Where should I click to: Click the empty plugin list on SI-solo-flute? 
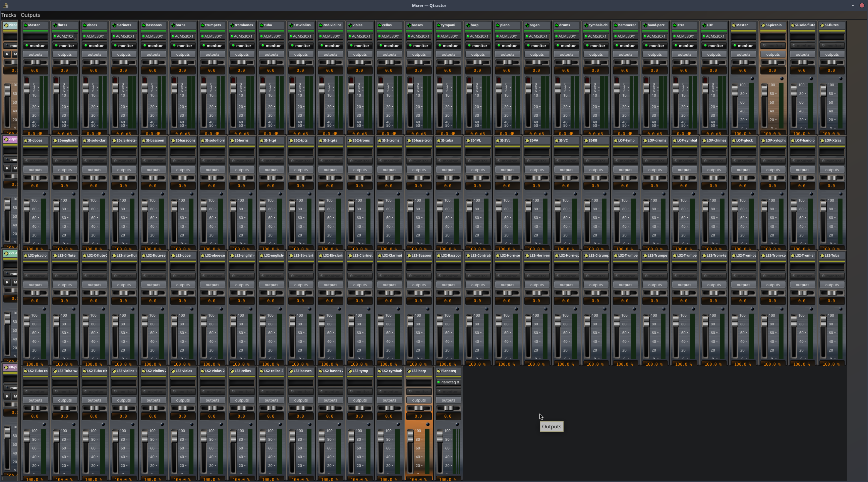[x=802, y=37]
